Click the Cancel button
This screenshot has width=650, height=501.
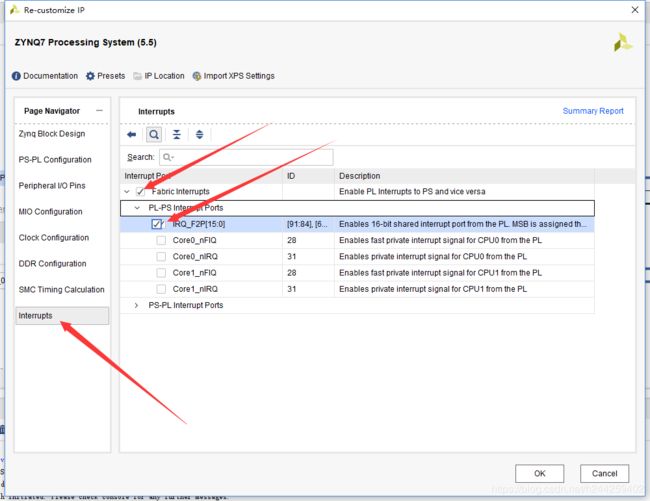(x=604, y=474)
